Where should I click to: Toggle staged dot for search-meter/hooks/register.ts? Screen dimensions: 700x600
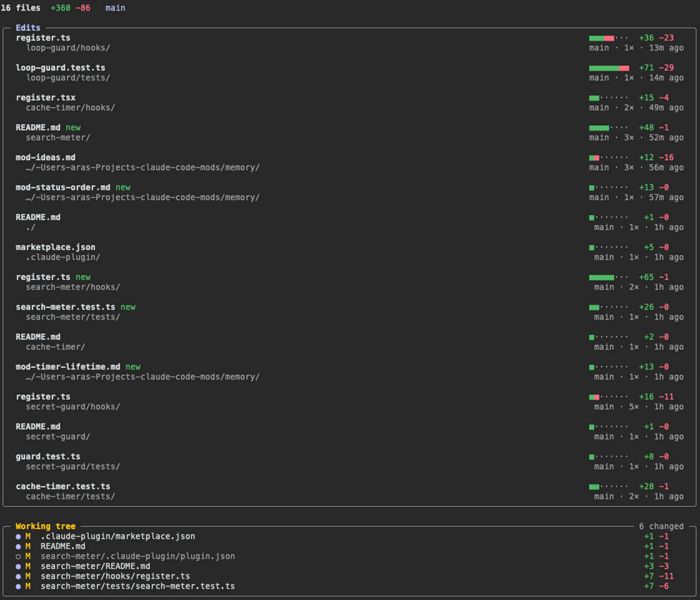[18, 577]
